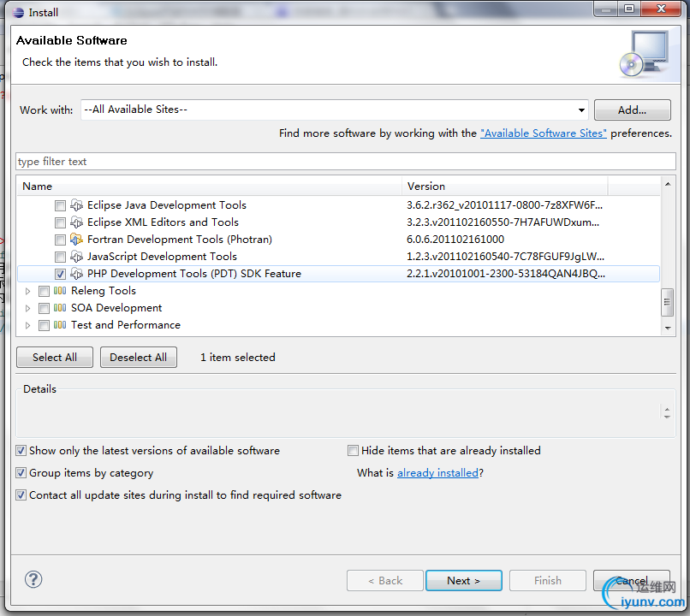Sort by the Version column header
Screen dimensions: 690x616
point(505,187)
